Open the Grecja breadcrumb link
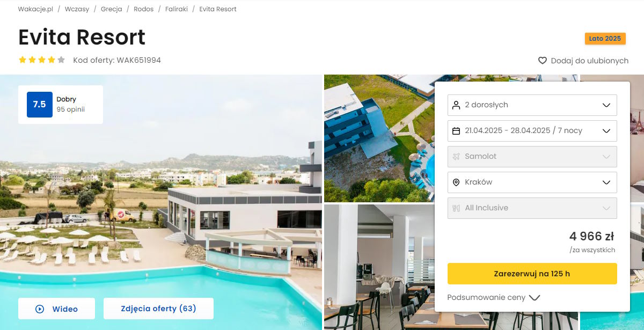 pos(111,9)
